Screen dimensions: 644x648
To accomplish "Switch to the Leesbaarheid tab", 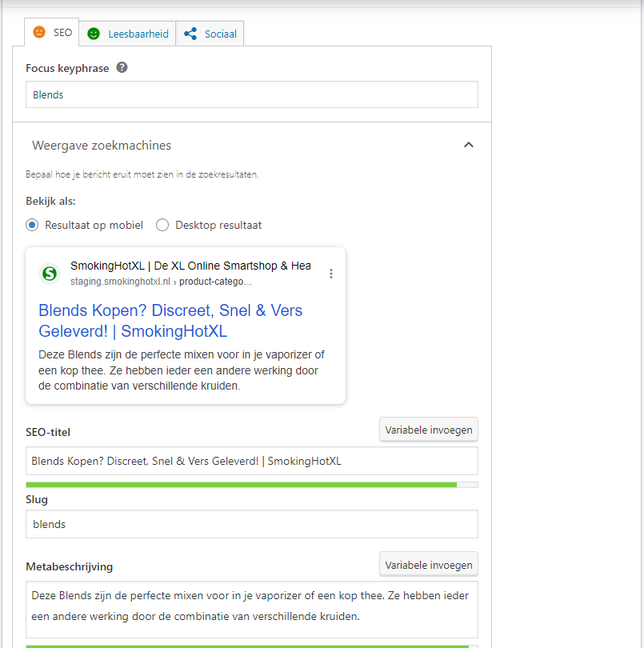I will (128, 34).
